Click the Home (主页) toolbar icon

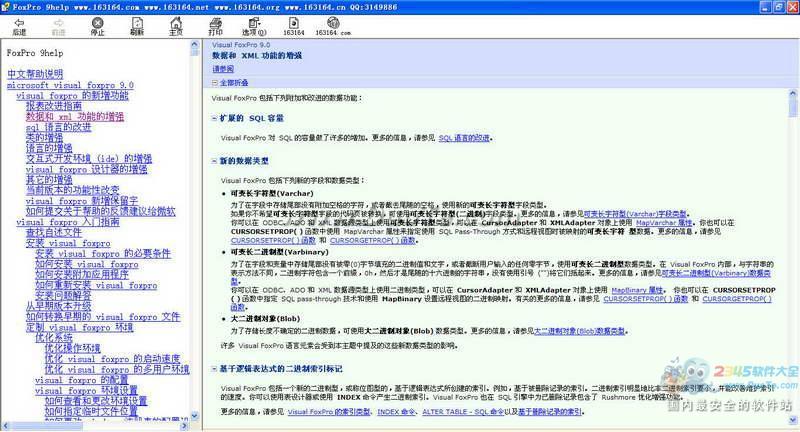click(176, 27)
